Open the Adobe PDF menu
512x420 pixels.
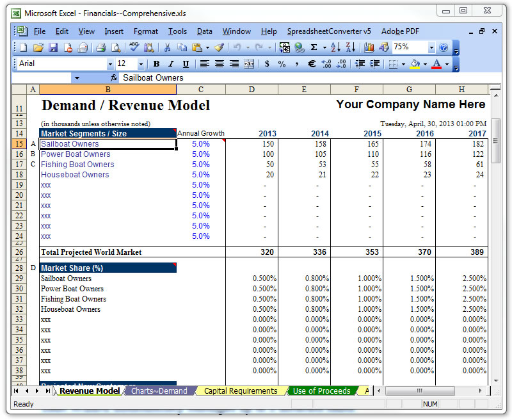tap(400, 31)
